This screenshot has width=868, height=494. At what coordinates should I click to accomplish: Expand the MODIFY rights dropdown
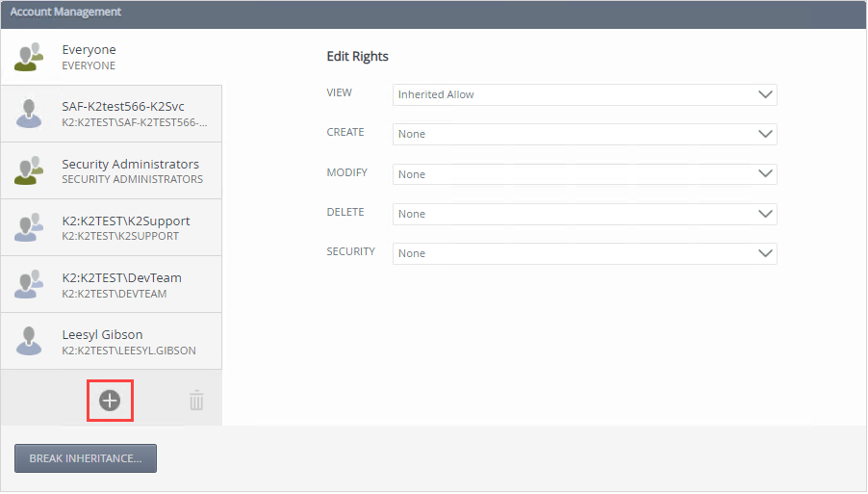[x=584, y=174]
